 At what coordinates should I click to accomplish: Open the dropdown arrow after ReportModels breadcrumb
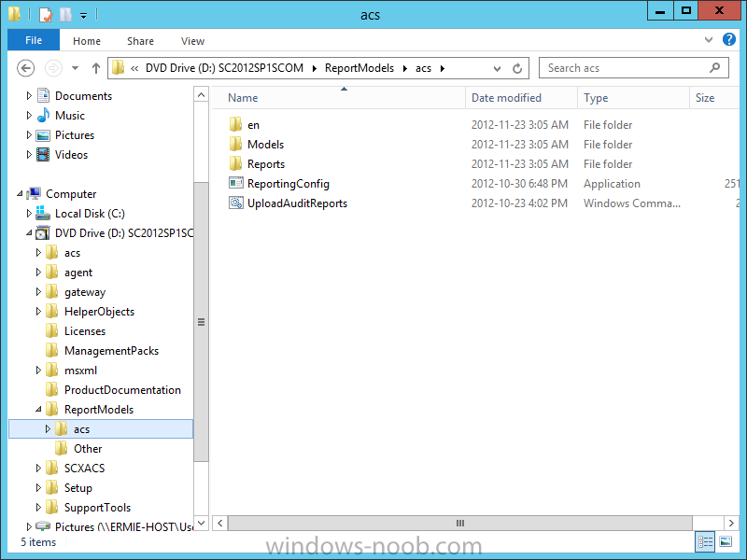pyautogui.click(x=405, y=68)
